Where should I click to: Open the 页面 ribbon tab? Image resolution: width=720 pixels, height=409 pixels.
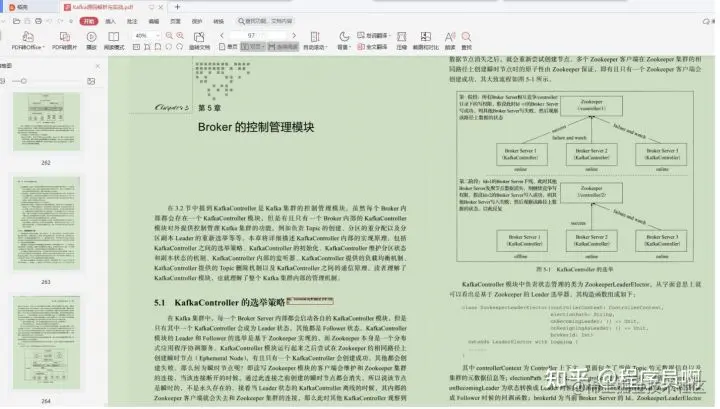(x=175, y=21)
